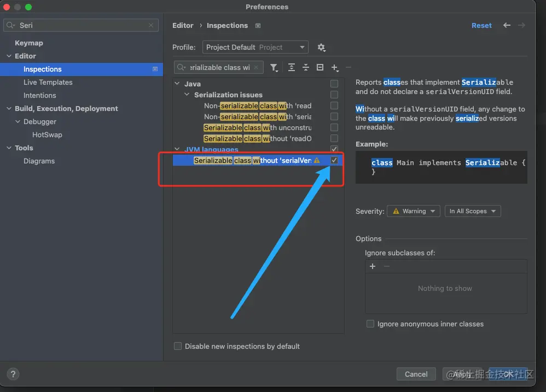Click the Cancel button
This screenshot has width=546, height=392.
(x=416, y=375)
